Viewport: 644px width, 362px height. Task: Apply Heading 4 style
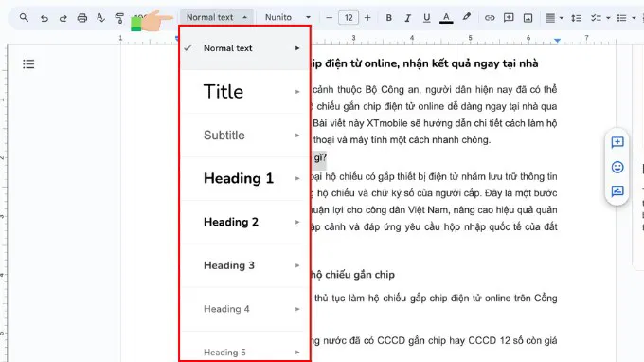coord(244,309)
